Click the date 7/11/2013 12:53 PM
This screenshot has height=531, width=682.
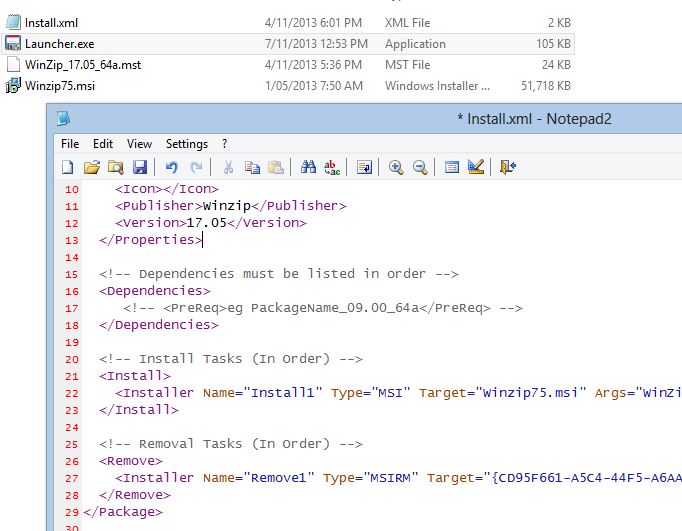click(x=317, y=44)
